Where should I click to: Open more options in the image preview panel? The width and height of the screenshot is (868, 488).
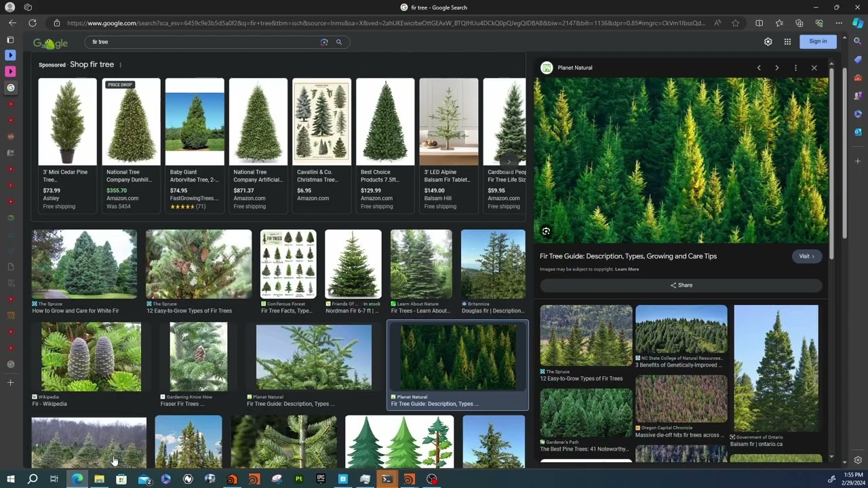(795, 68)
